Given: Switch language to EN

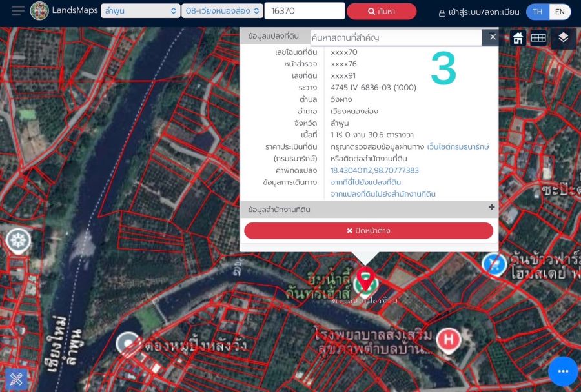Looking at the screenshot, I should [560, 12].
